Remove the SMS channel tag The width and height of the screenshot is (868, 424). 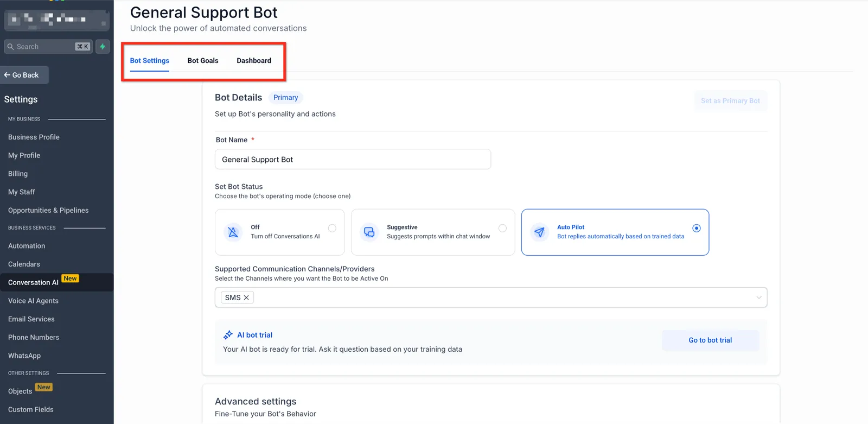point(246,298)
